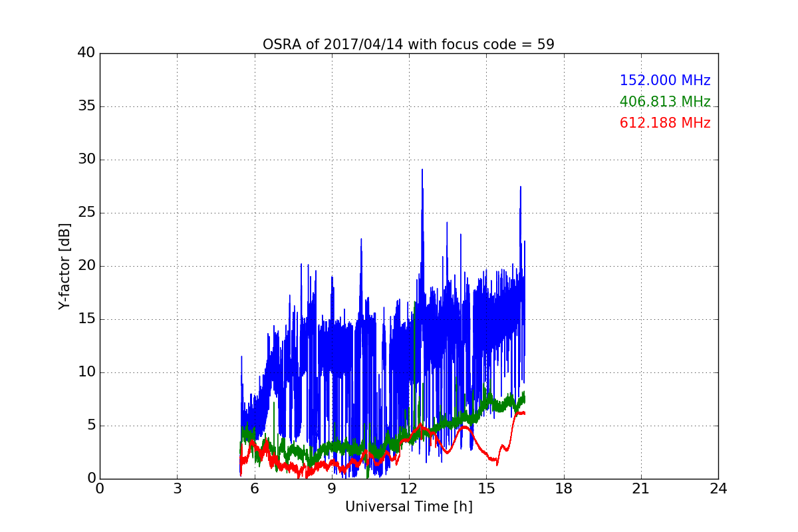
Task: Click the x-axis tick label 12
Action: [x=409, y=489]
